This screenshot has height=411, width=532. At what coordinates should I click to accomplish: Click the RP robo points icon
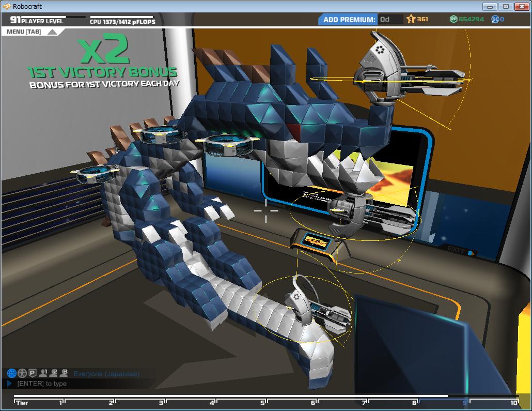tap(453, 19)
